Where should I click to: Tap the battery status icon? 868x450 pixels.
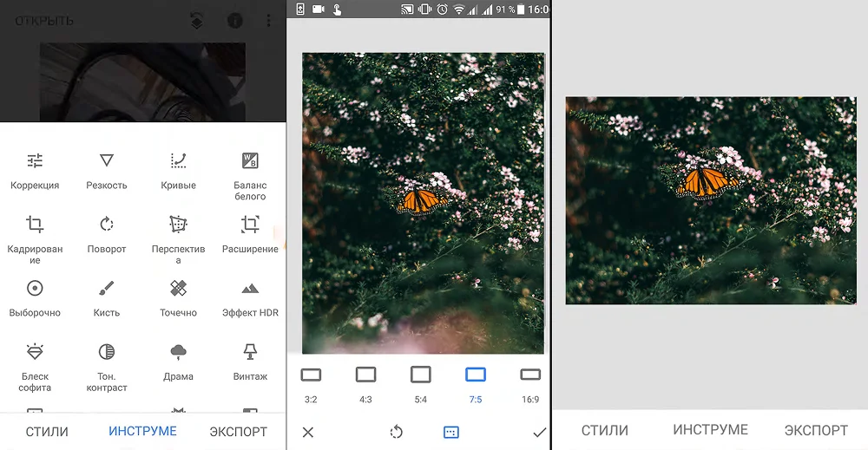click(x=520, y=10)
